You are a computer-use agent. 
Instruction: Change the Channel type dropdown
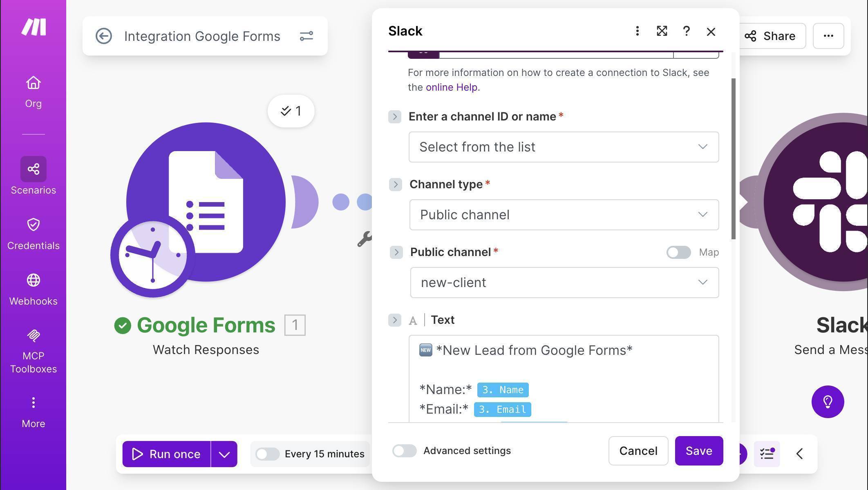[564, 215]
